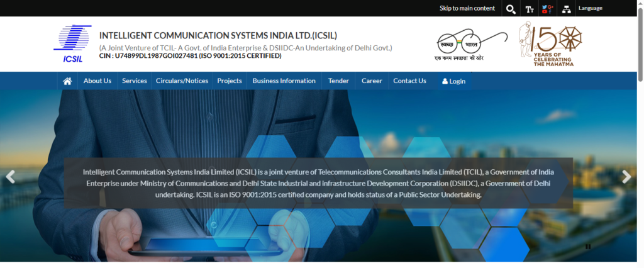Open the Tender menu
Viewport: 644px width, 268px height.
click(x=338, y=81)
